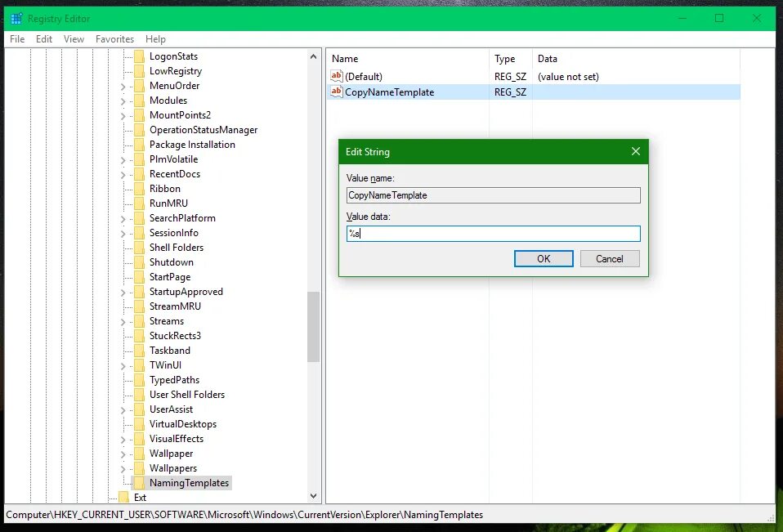Select the NamingTemplates tree key
This screenshot has width=783, height=532.
189,483
